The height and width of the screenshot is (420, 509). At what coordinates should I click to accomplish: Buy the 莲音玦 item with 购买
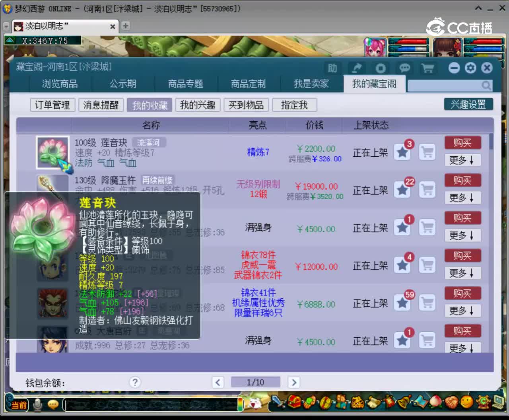pyautogui.click(x=463, y=142)
